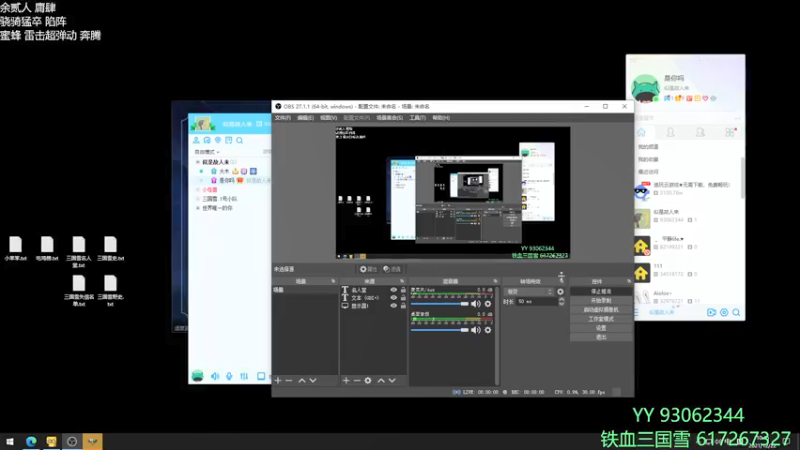Toggle visibility of the 显示器1 source

tap(393, 306)
